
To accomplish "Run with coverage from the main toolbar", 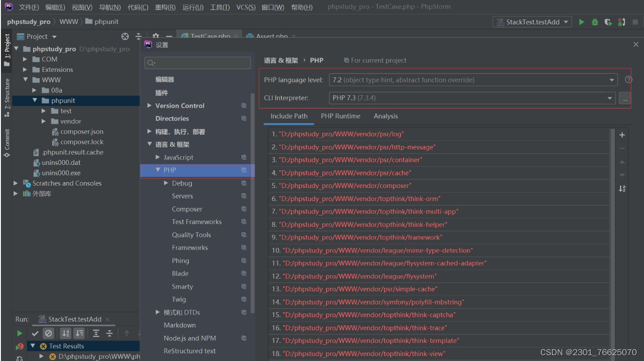I will point(608,22).
